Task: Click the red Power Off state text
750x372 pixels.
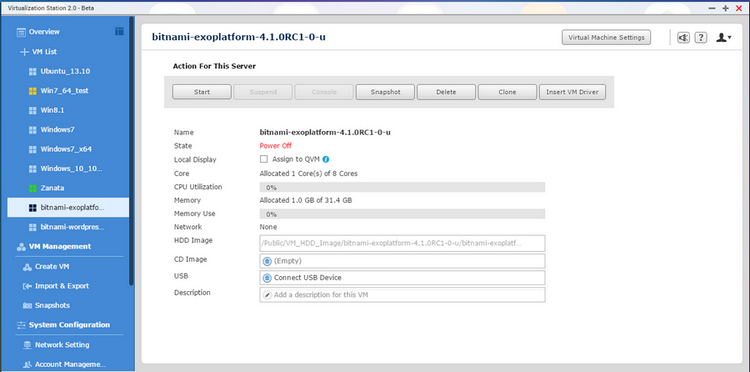Action: point(276,146)
